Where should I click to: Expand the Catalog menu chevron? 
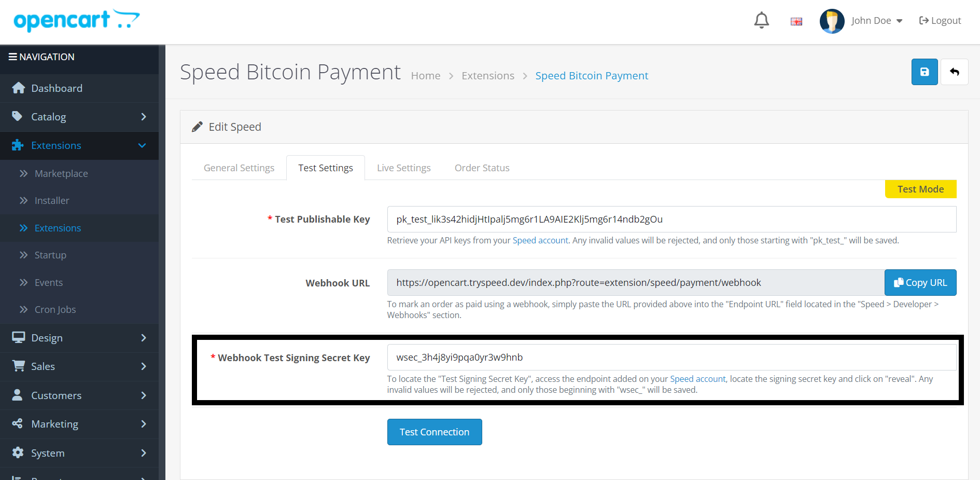point(144,117)
